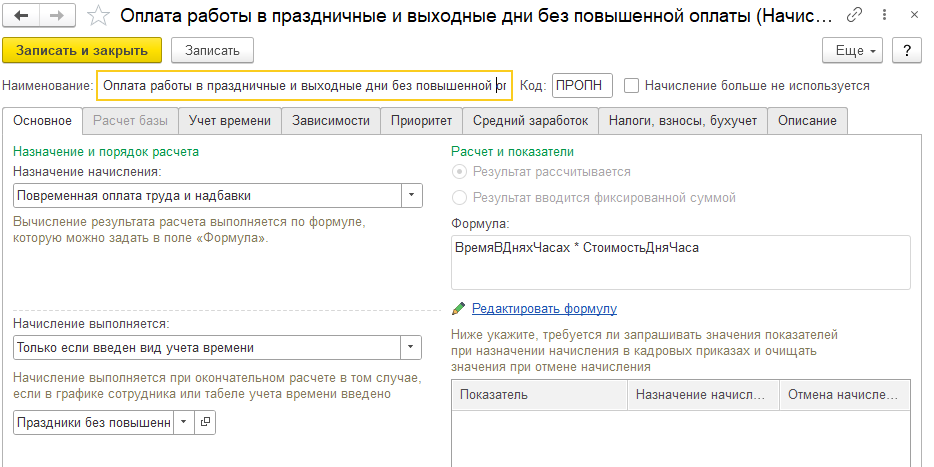Switch to the 'Учет времени' tab
Screen dimensions: 934x467
[230, 121]
